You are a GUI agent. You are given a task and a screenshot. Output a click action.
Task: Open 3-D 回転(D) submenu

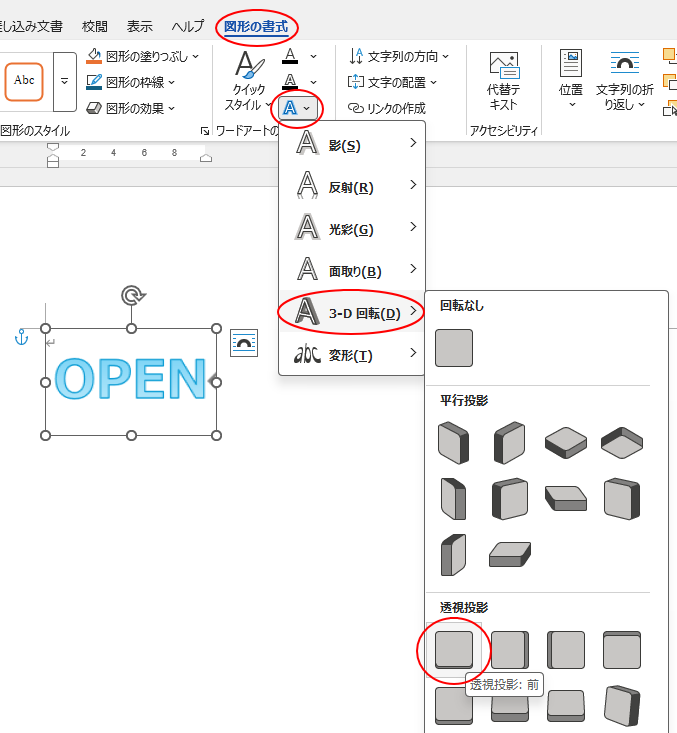point(352,312)
